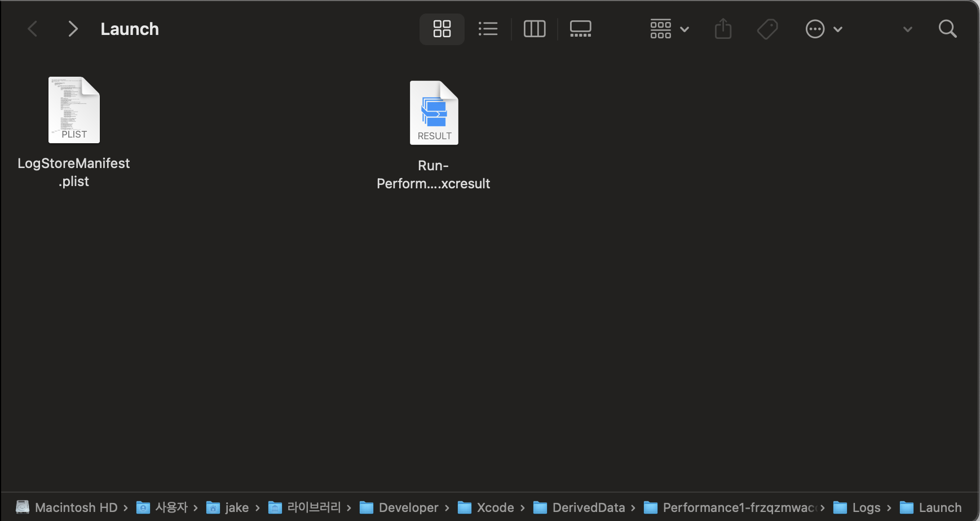The height and width of the screenshot is (521, 980).
Task: Click the Run-Perform....xcresult file name
Action: point(434,174)
